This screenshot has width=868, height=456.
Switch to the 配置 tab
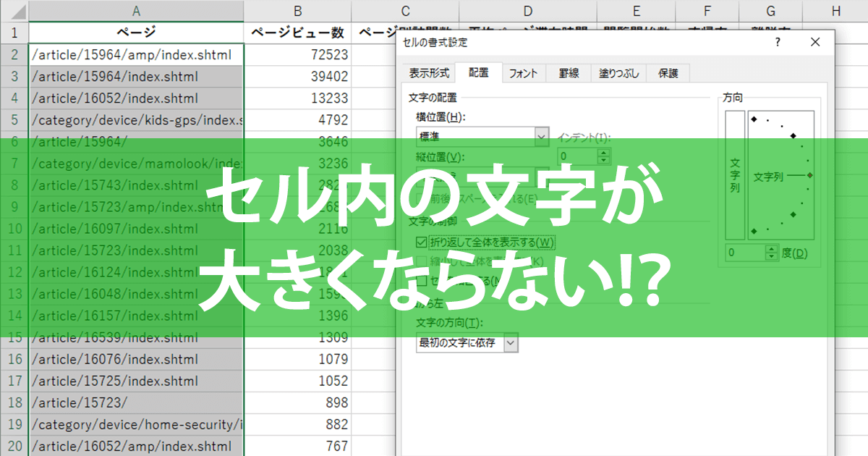click(478, 72)
